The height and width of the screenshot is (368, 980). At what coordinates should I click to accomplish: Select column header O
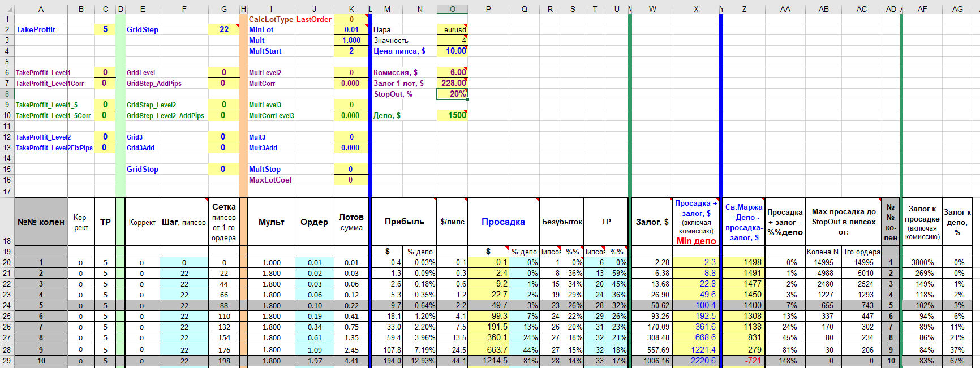(452, 9)
